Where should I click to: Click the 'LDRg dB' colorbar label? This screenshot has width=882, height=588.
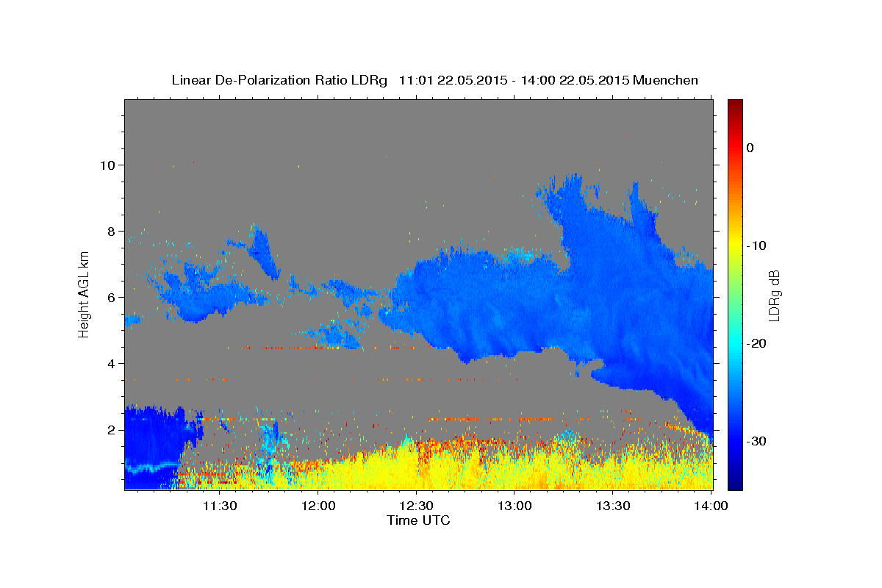tap(773, 295)
